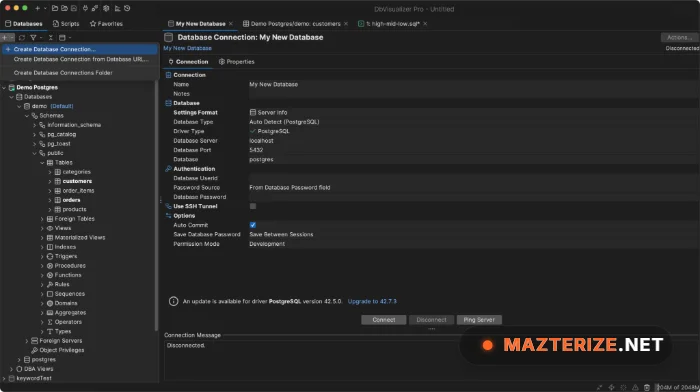Open the Database Type Auto Detect dropdown

(474, 122)
